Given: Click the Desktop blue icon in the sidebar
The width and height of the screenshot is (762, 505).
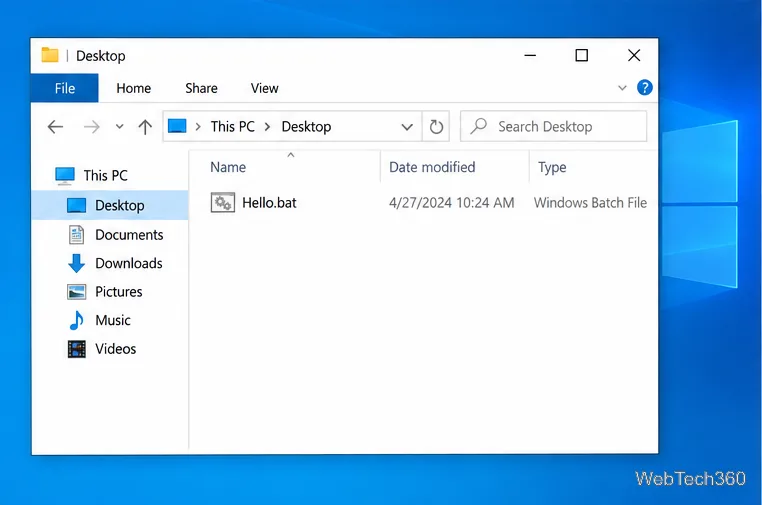Looking at the screenshot, I should (x=76, y=205).
